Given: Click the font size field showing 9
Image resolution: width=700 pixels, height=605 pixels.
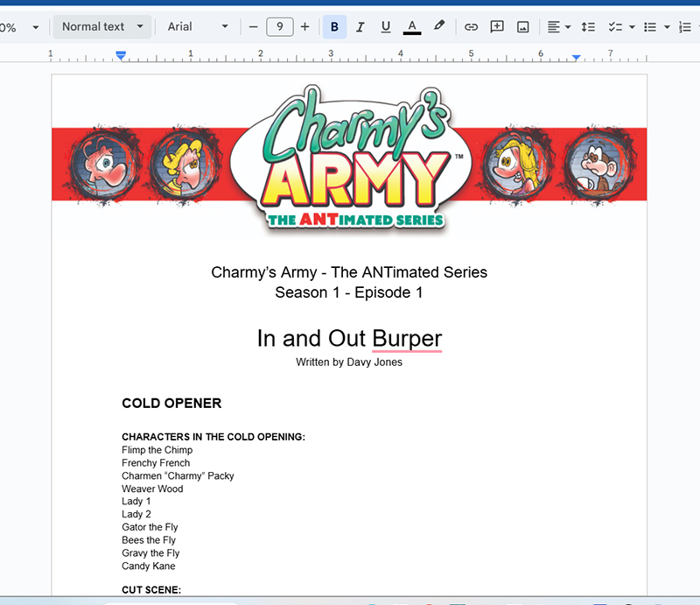Looking at the screenshot, I should tap(279, 27).
